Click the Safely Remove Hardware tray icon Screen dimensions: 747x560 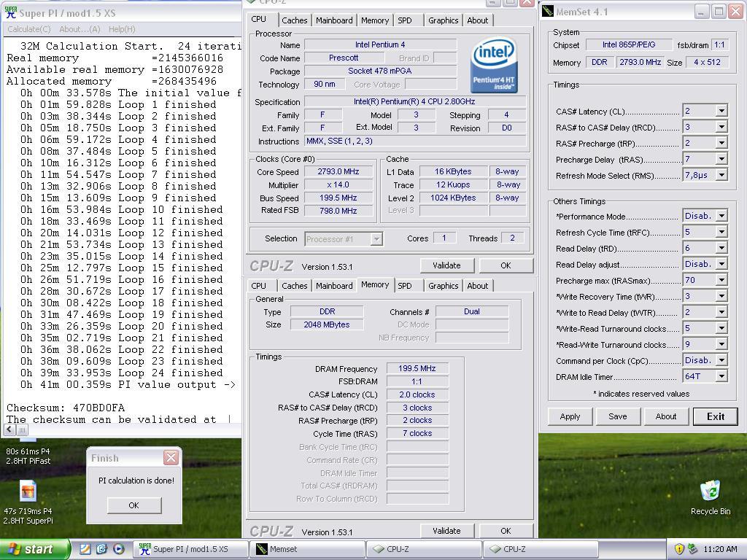(693, 549)
